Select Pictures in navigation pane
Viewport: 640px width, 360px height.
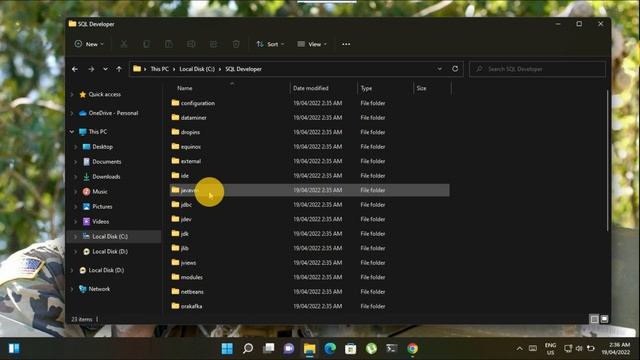pos(102,207)
